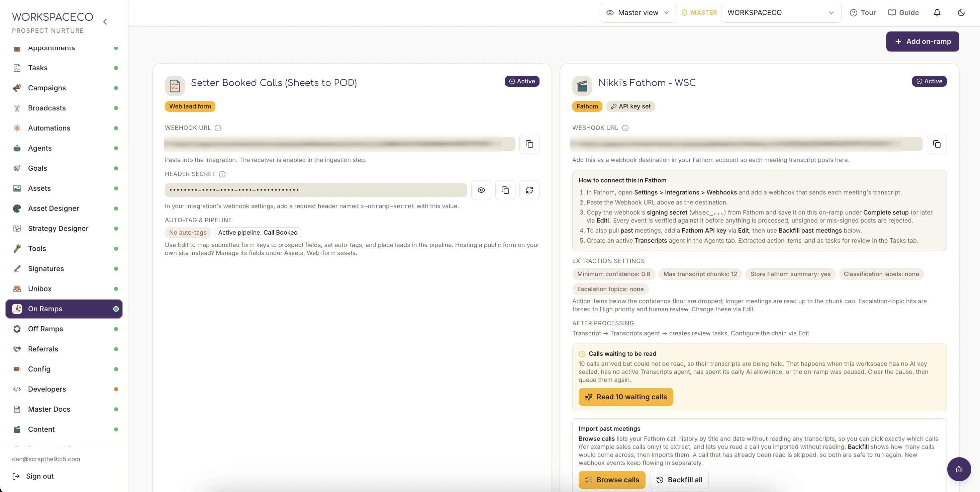Copy Nikki's Fathom webhook URL
The width and height of the screenshot is (980, 492).
click(937, 144)
